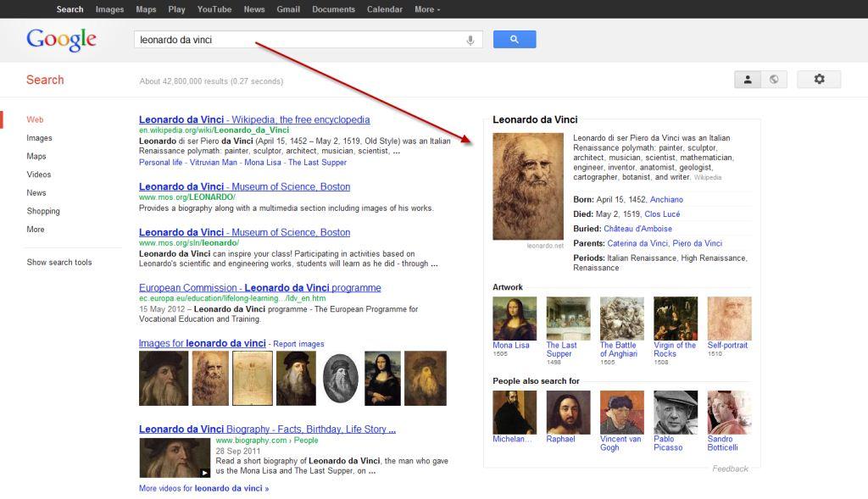Open Museum of Science result with www.mos.org/sln/leonardo/ URL
The width and height of the screenshot is (868, 499).
(x=244, y=232)
